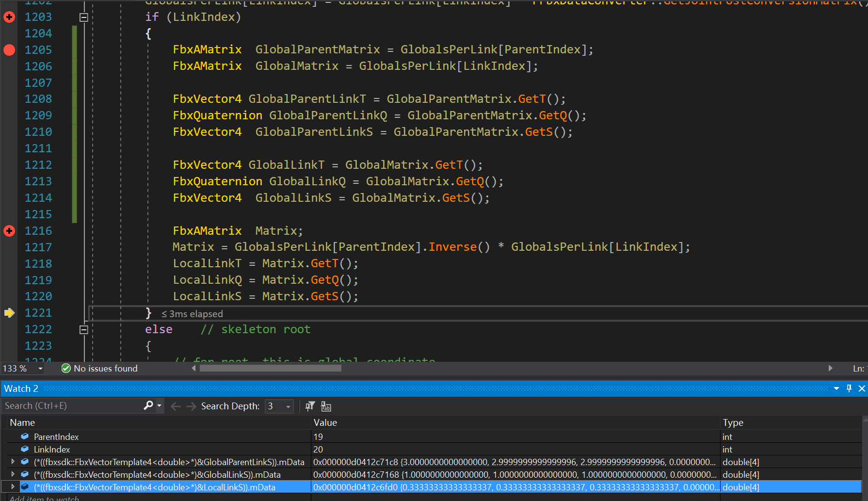The height and width of the screenshot is (501, 868).
Task: Click the magnifier search icon in Watch 2
Action: (x=148, y=405)
